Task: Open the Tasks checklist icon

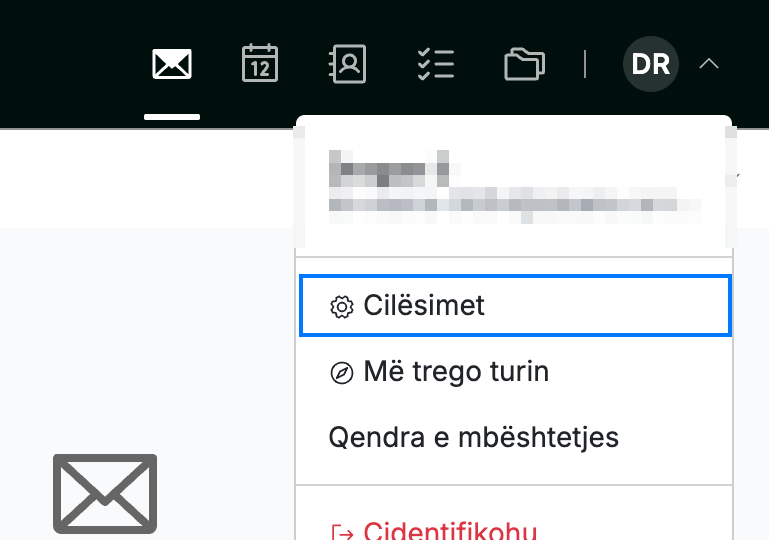Action: click(x=436, y=64)
